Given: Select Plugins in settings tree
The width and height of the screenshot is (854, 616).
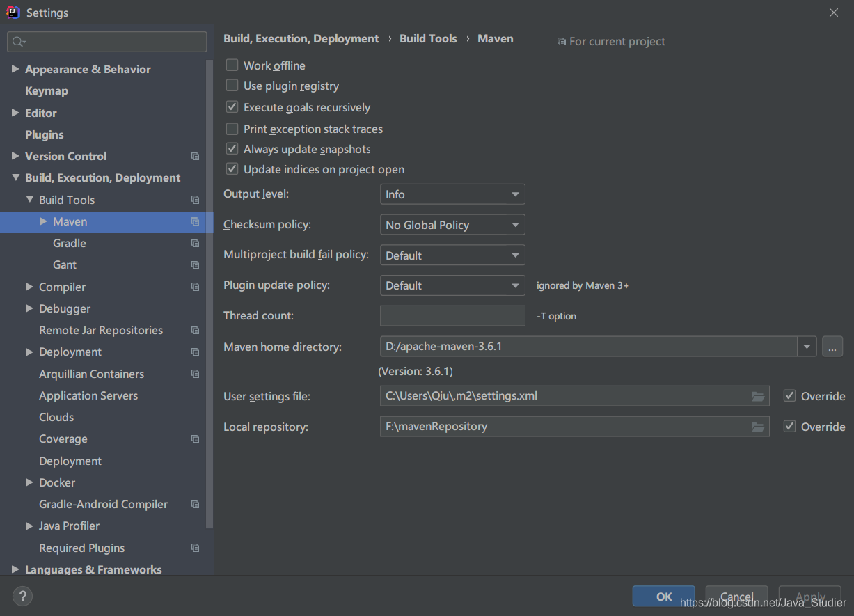Looking at the screenshot, I should (x=45, y=134).
